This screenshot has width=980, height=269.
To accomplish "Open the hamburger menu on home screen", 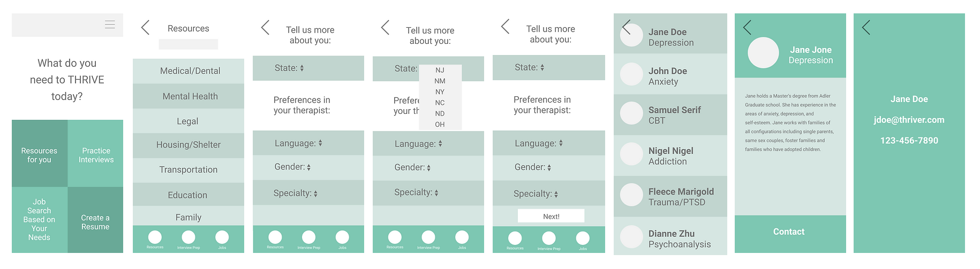I will click(110, 25).
